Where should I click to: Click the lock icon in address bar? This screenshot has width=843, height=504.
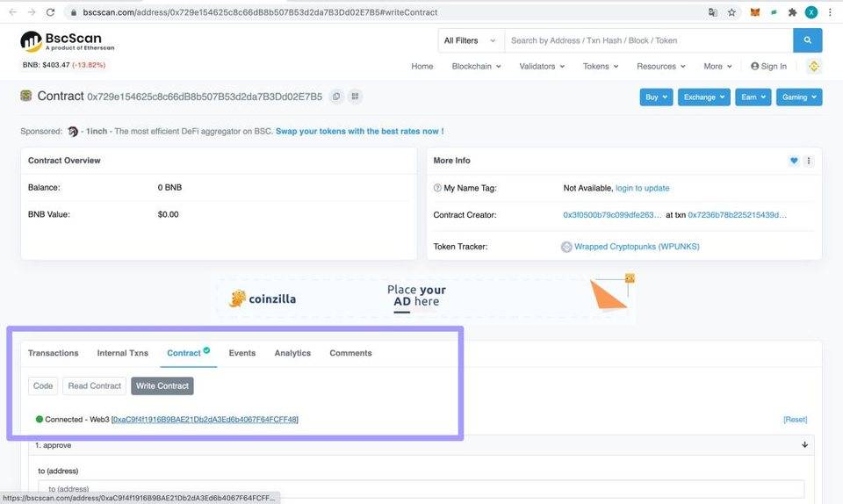pos(74,11)
